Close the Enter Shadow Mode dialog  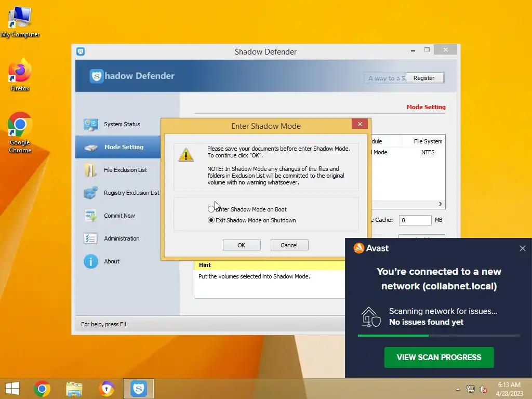(360, 124)
